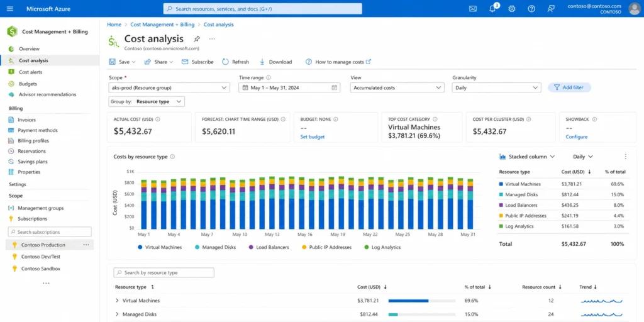This screenshot has height=322, width=644.
Task: Open info icon beside Time range
Action: coord(268,77)
